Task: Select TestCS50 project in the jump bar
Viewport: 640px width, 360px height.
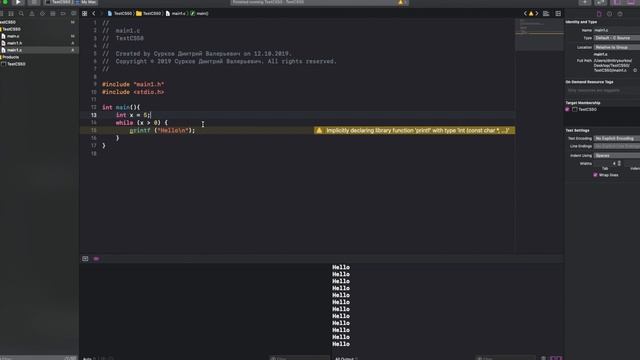Action: point(120,13)
